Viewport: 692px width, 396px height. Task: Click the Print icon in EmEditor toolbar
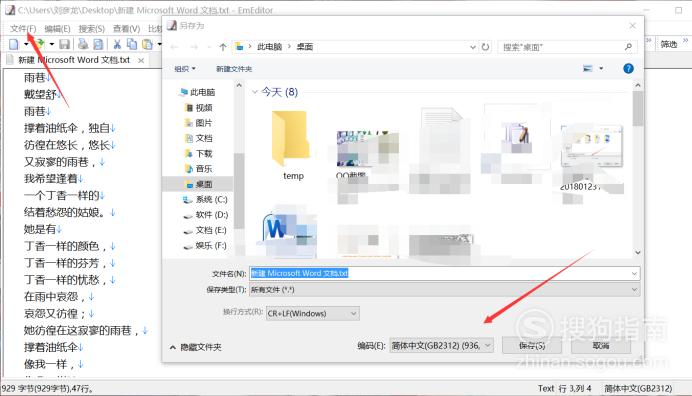click(x=83, y=44)
